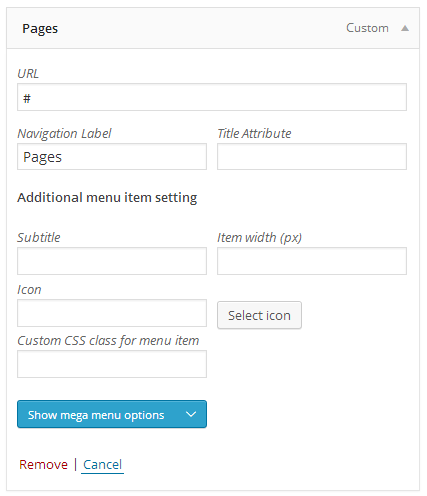The image size is (427, 496).
Task: Click the Custom type label in the header
Action: [367, 28]
